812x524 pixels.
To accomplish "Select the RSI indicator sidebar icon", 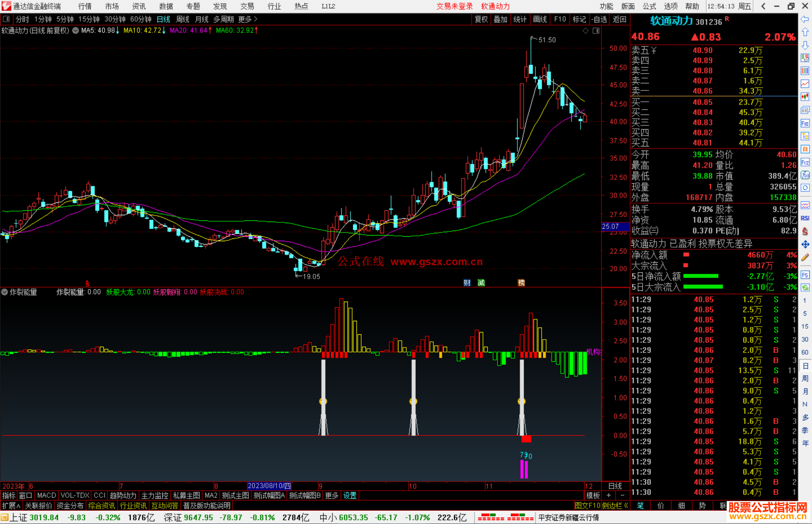I will click(x=805, y=218).
